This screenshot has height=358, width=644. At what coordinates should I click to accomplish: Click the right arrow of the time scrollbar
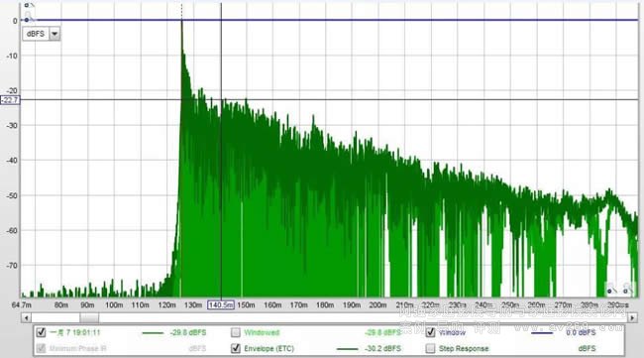pyautogui.click(x=632, y=317)
